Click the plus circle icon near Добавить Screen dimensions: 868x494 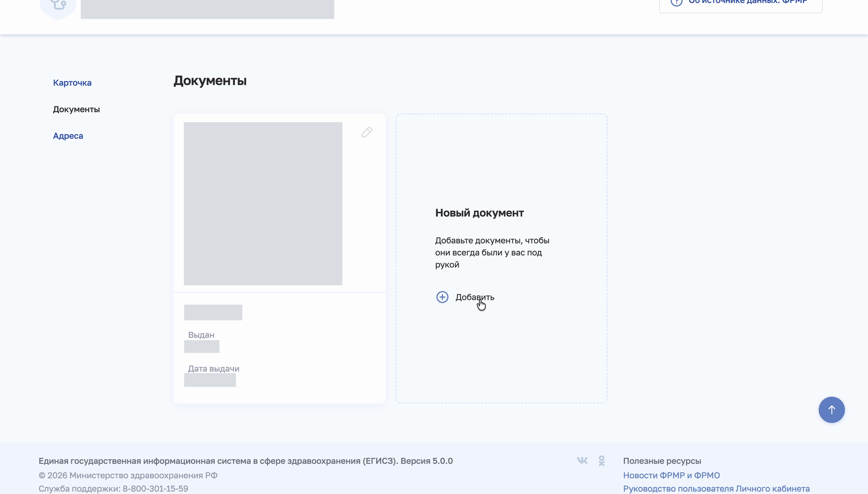tap(442, 297)
